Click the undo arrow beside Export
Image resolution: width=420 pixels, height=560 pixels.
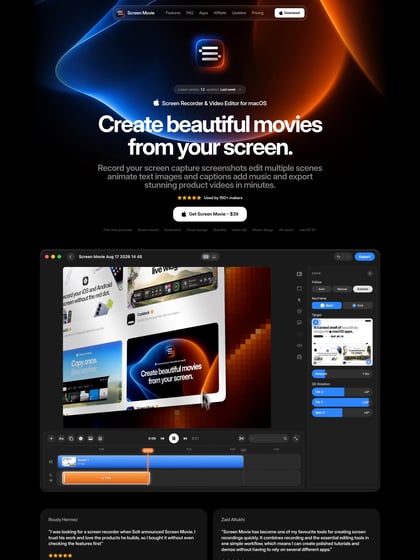tap(338, 256)
